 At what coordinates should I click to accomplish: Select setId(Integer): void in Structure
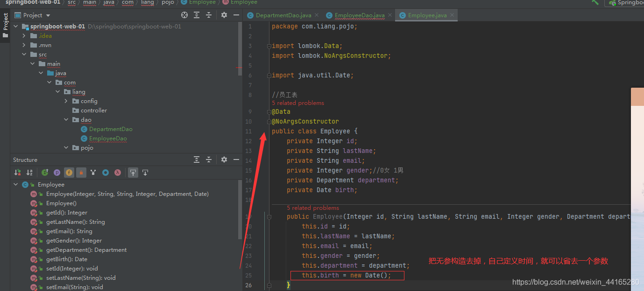click(72, 269)
